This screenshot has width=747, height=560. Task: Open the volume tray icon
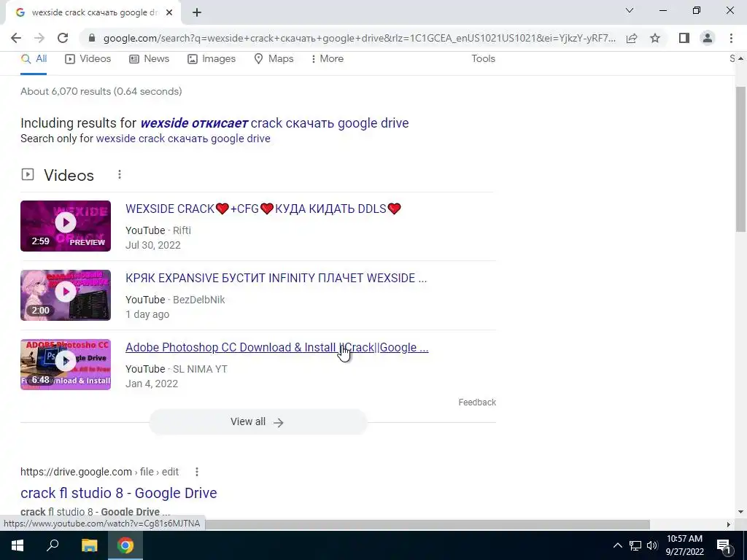click(x=652, y=545)
